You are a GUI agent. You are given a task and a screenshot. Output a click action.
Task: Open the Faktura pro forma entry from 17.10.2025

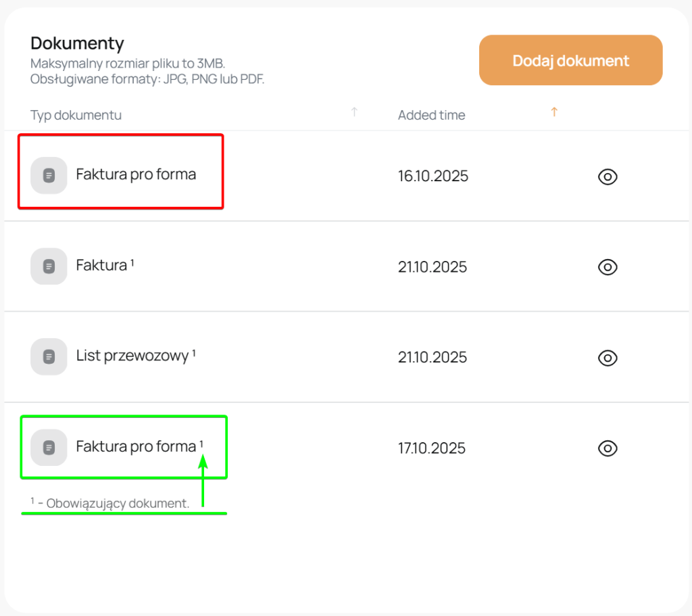136,447
